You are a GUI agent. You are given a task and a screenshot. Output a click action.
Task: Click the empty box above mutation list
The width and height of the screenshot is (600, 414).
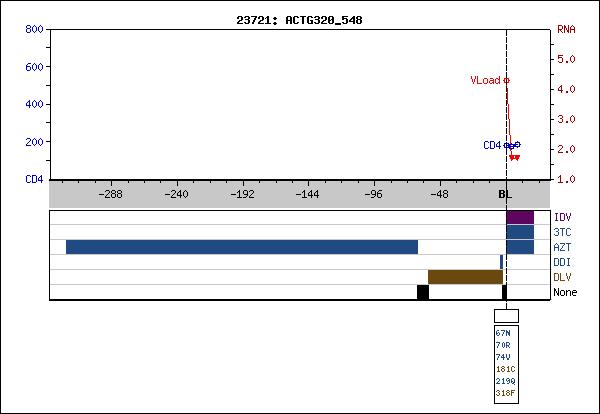click(x=507, y=316)
